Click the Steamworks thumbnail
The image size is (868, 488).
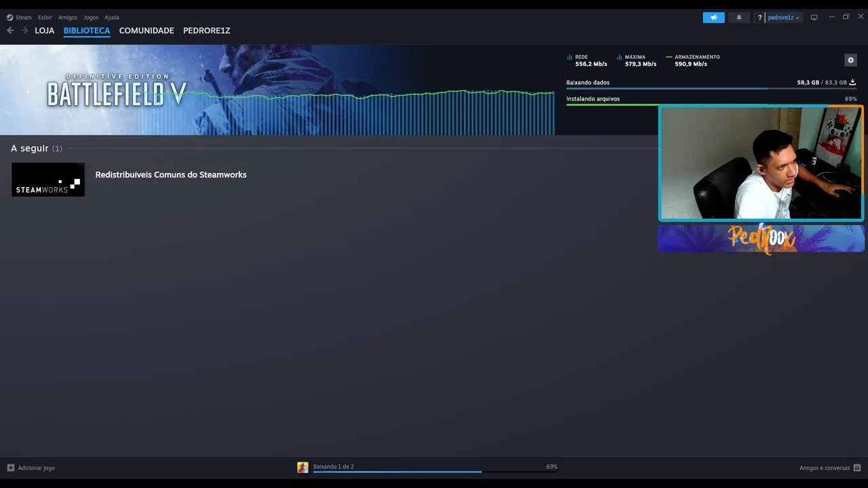click(48, 180)
